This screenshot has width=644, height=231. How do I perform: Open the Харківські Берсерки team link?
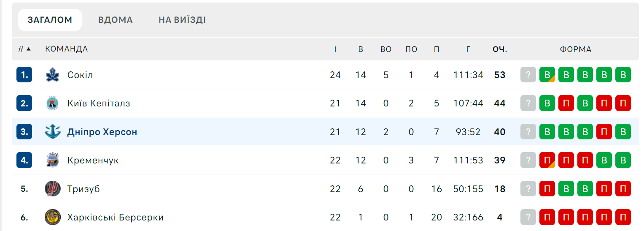coord(116,217)
